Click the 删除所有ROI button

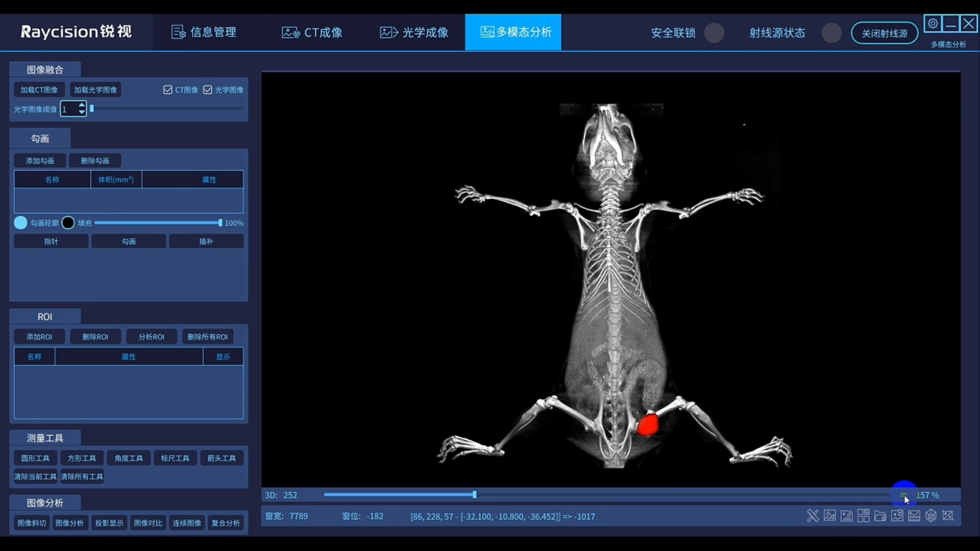click(208, 337)
